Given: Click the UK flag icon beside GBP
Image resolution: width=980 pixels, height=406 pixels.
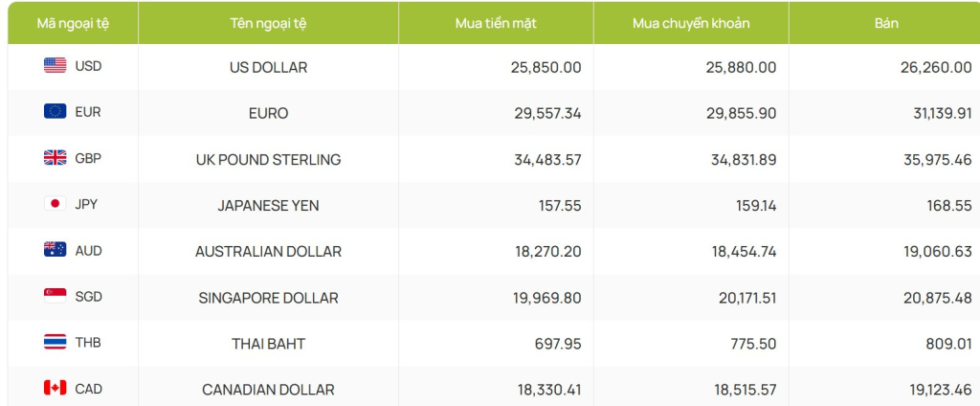Looking at the screenshot, I should (55, 158).
